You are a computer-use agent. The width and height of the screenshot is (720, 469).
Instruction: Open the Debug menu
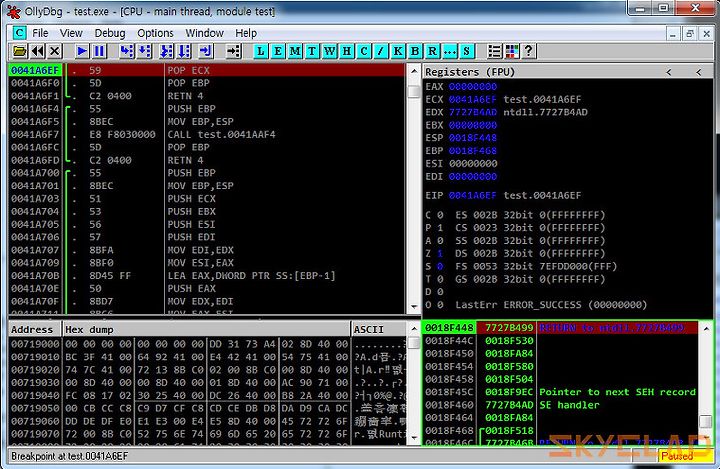tap(110, 33)
